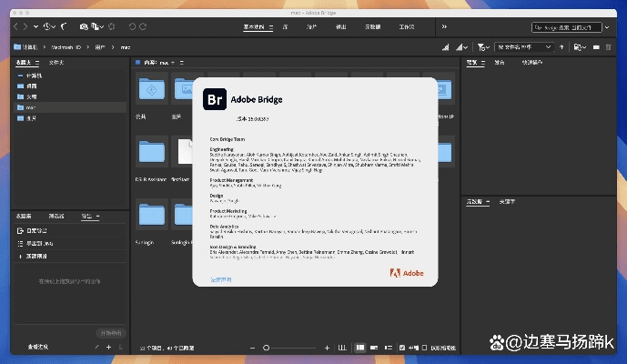Viewport: 627px width, 364px height.
Task: Select the mac item in Favorites list
Action: click(70, 107)
